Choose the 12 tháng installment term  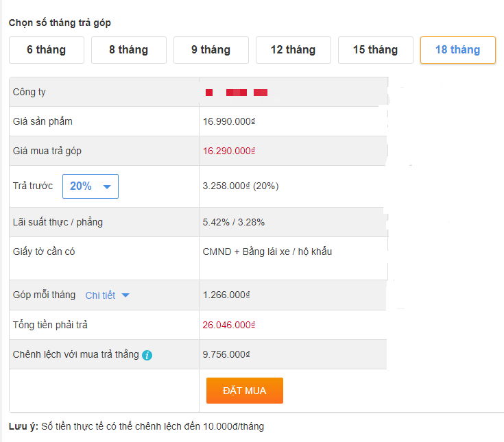[293, 50]
